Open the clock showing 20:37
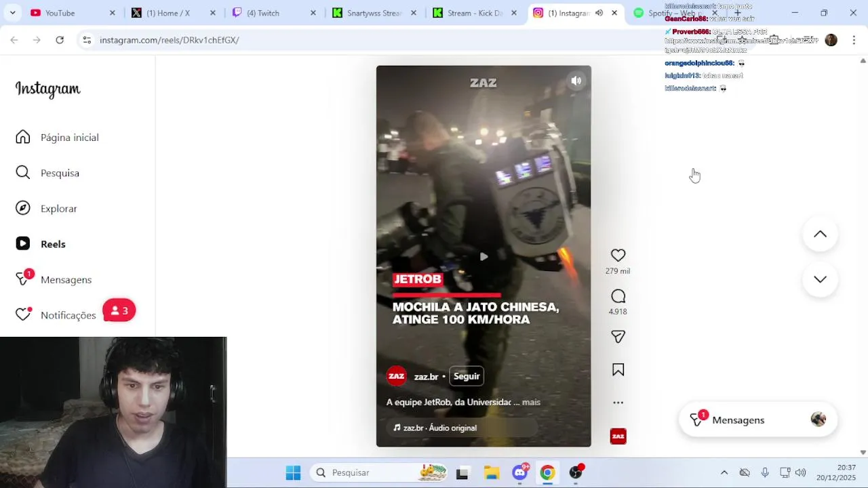Image resolution: width=868 pixels, height=488 pixels. click(x=836, y=472)
